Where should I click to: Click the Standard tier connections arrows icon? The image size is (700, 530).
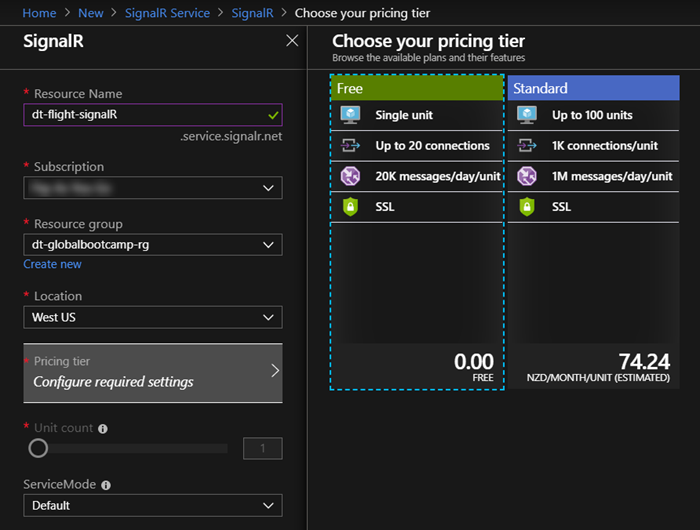527,146
